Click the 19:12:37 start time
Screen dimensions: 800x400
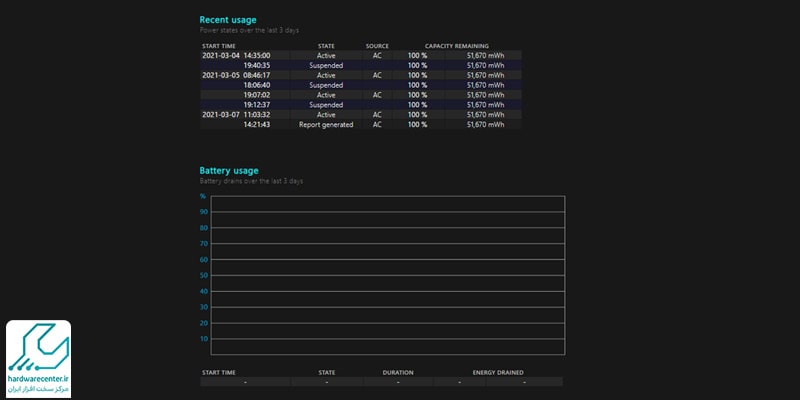257,105
